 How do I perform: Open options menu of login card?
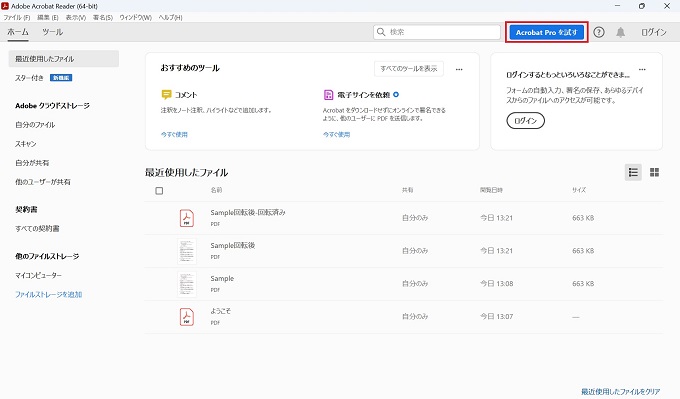pos(642,69)
